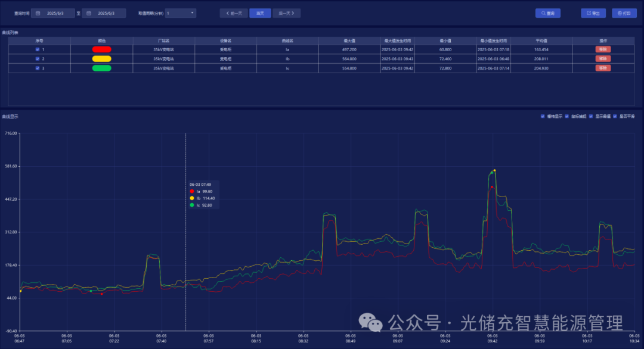Click the 最大值 column header
This screenshot has width=644, height=349.
[x=349, y=40]
